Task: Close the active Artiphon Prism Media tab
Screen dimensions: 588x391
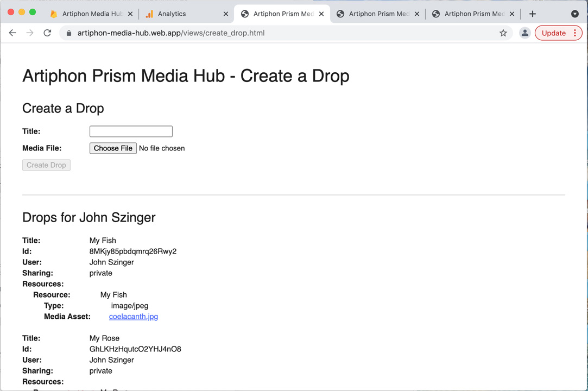Action: [321, 14]
